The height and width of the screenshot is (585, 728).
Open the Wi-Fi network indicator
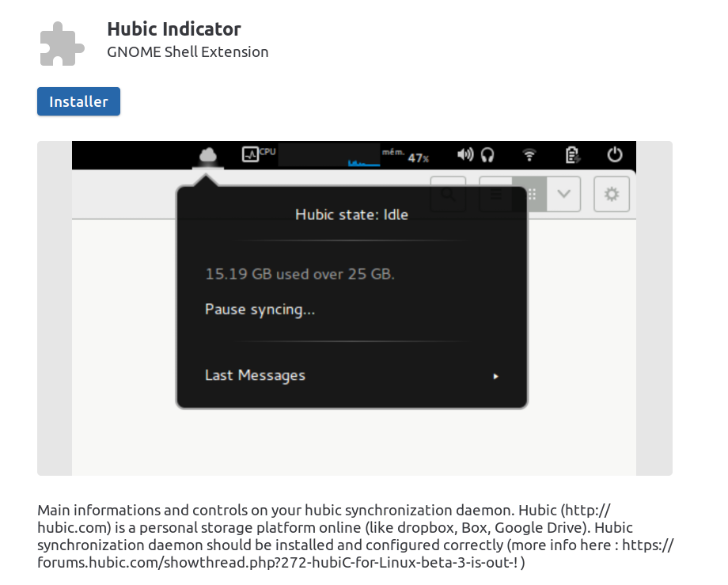click(529, 155)
